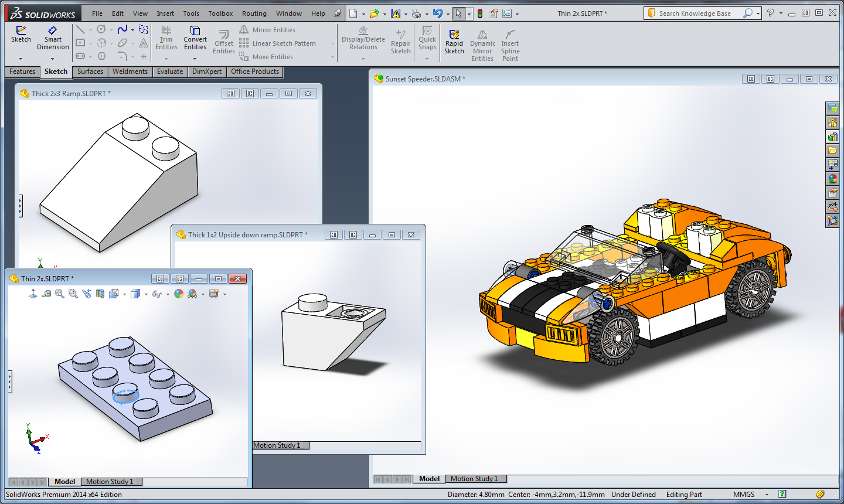This screenshot has width=844, height=504.
Task: Open the Routing menu
Action: pos(254,13)
